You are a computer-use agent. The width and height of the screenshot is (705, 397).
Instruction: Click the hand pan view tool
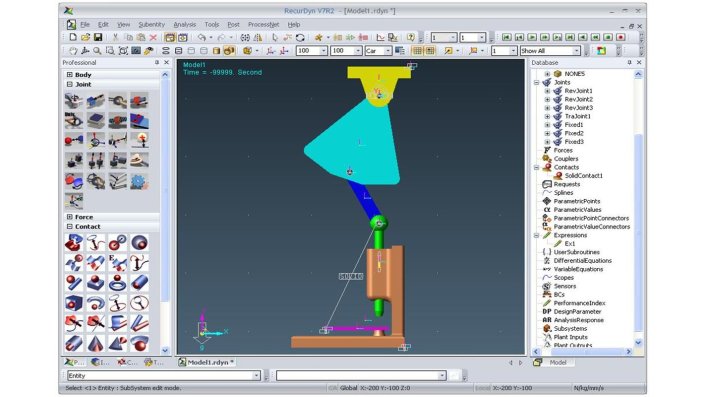tap(73, 51)
